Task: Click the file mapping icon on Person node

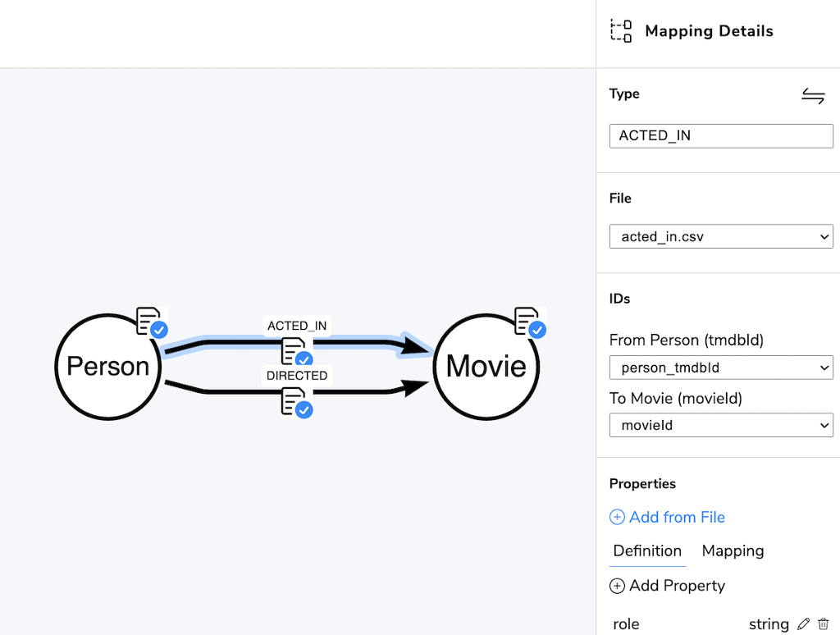Action: (152, 322)
